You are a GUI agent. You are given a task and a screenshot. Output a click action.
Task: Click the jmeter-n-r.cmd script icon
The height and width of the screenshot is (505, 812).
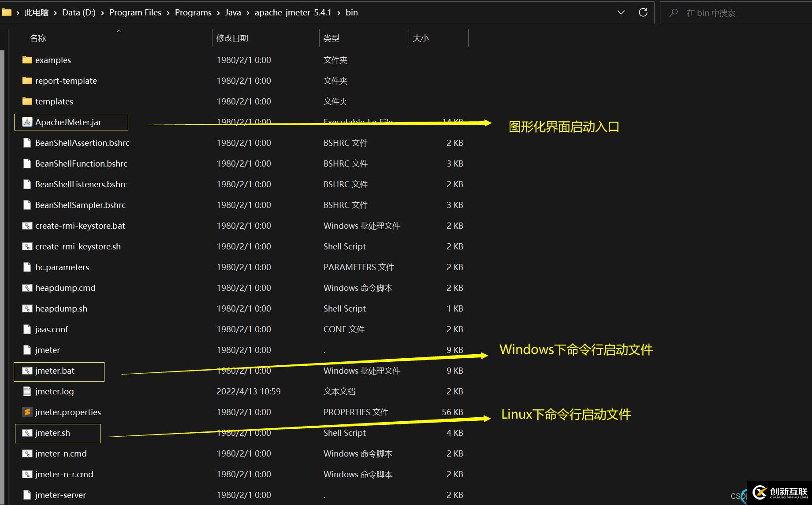pos(27,474)
